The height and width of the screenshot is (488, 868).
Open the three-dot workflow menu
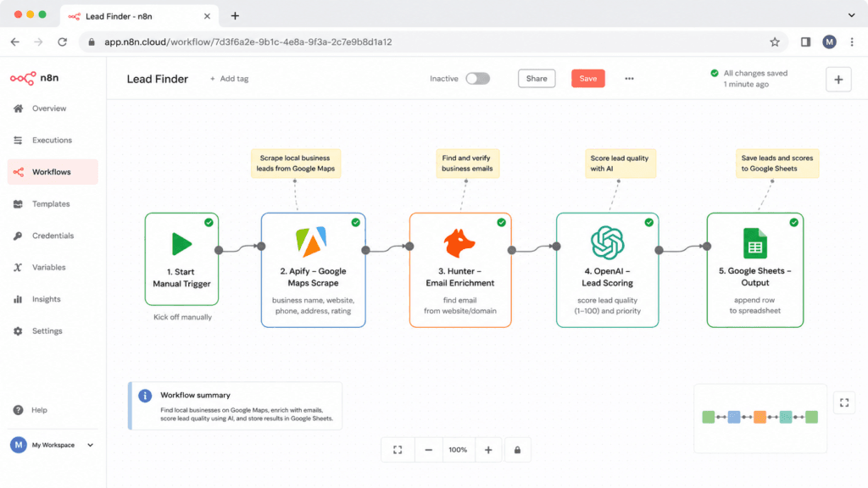coord(629,79)
